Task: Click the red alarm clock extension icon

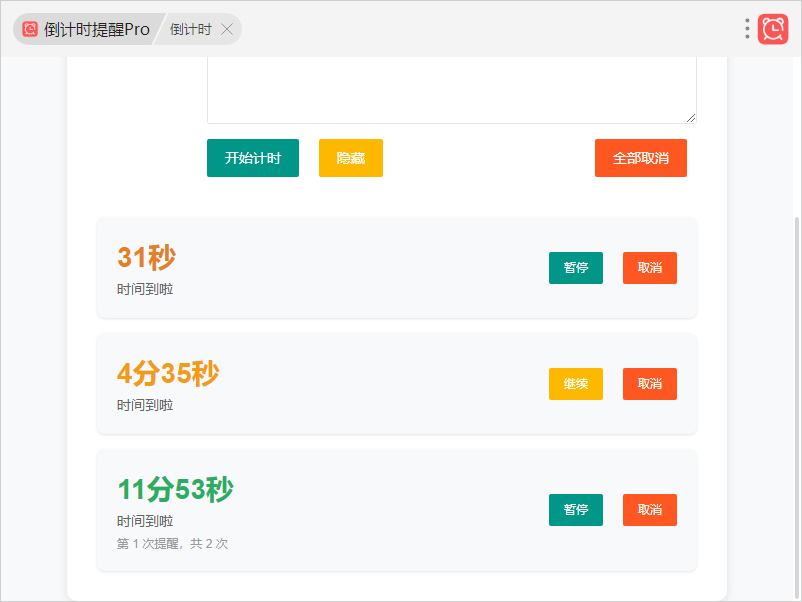Action: pyautogui.click(x=772, y=29)
